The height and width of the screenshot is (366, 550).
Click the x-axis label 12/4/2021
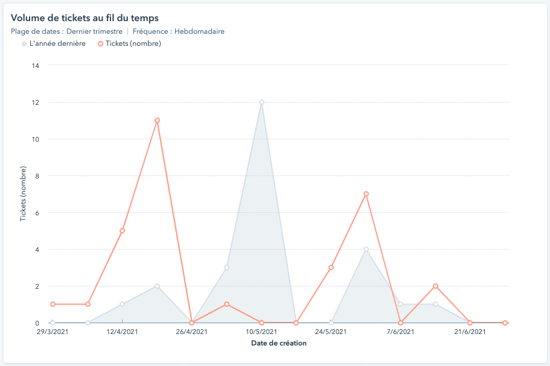122,332
